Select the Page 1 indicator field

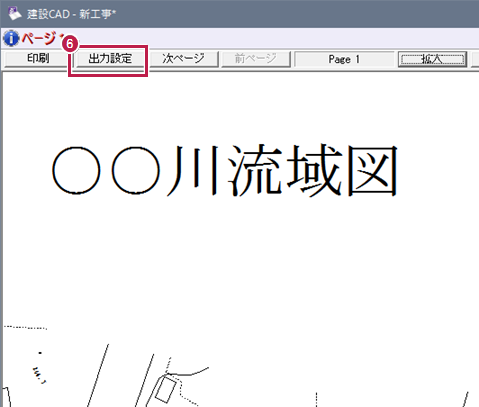344,59
